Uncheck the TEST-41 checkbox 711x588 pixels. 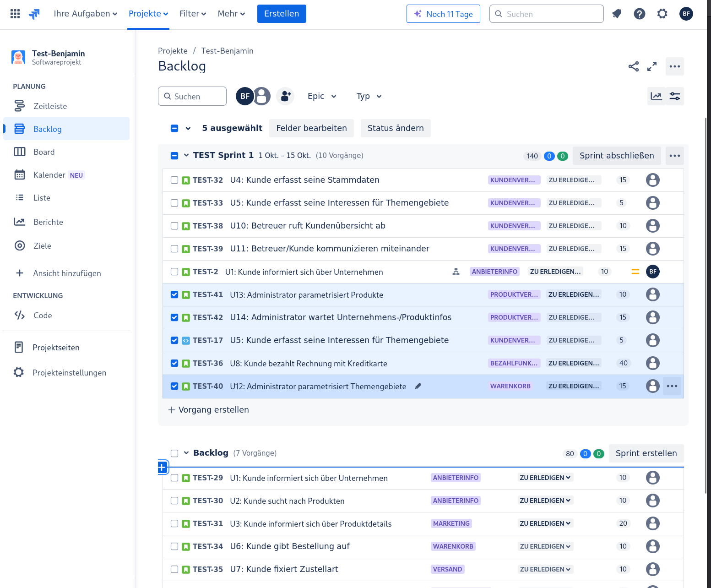174,294
